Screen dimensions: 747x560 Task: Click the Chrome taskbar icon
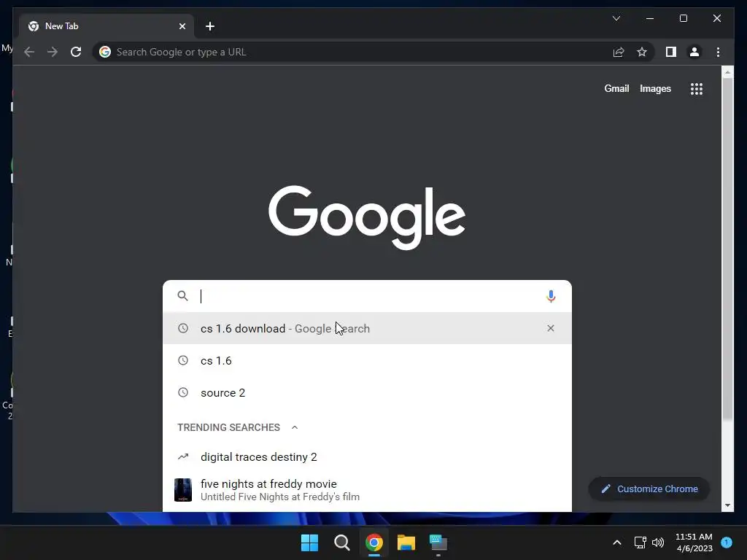point(374,542)
